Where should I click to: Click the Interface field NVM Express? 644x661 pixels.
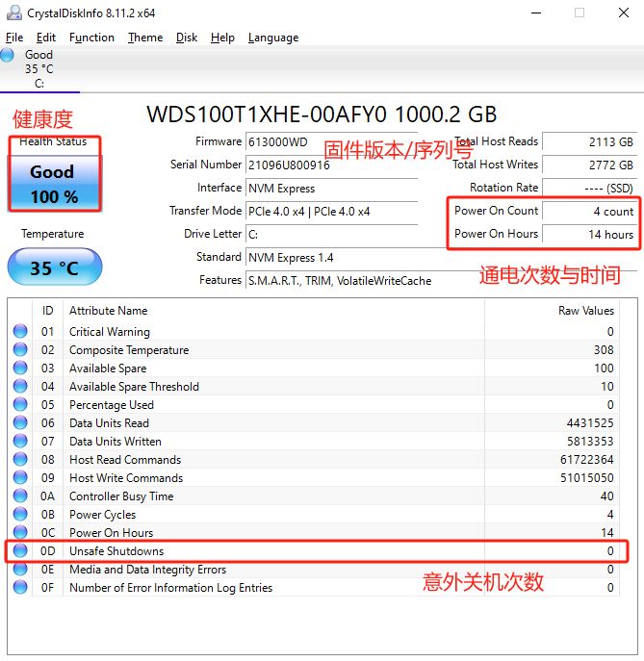click(x=331, y=188)
